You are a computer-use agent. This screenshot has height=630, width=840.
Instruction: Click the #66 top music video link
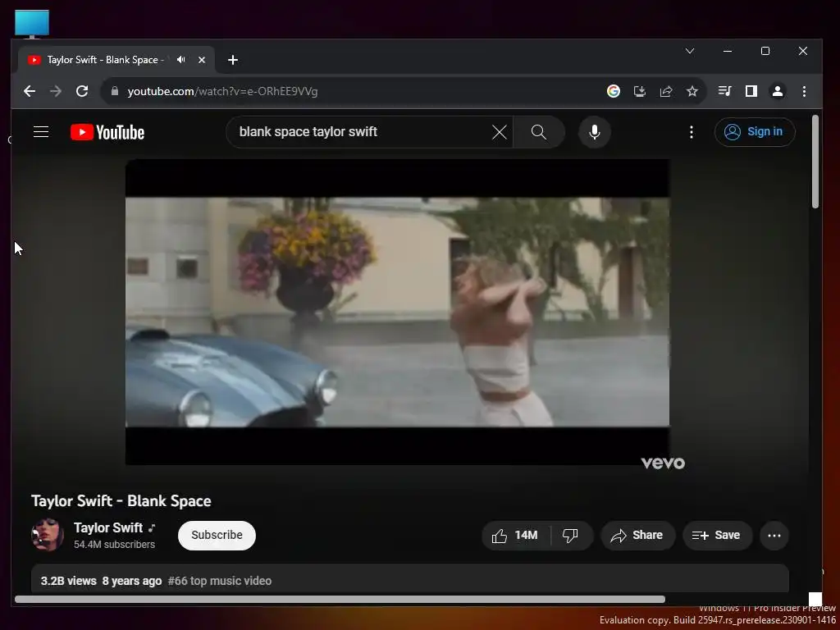point(220,581)
